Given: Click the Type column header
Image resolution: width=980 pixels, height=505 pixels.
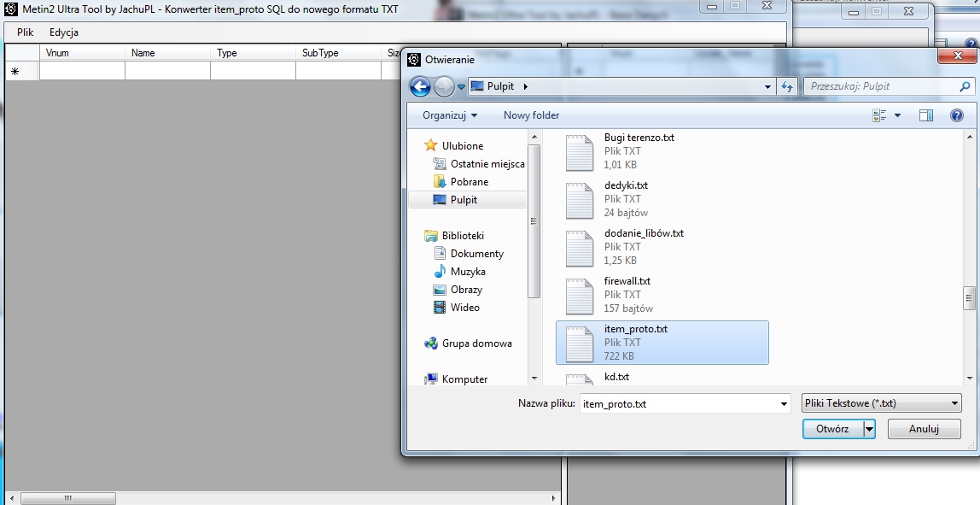Looking at the screenshot, I should pyautogui.click(x=254, y=53).
